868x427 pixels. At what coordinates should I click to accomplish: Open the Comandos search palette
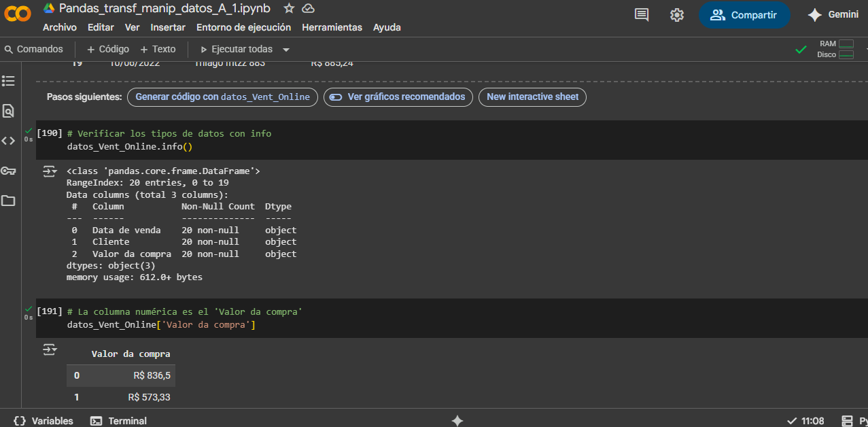34,49
